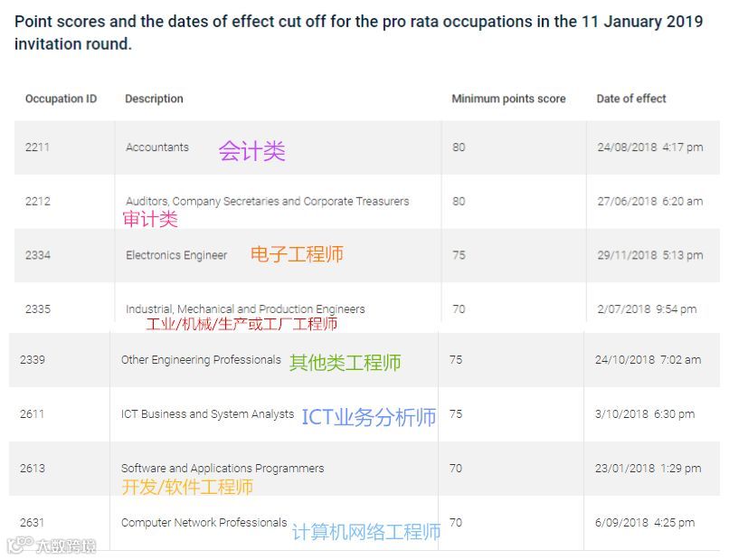Click the orange 电子工程师 annotation
The height and width of the screenshot is (560, 729).
click(x=297, y=254)
